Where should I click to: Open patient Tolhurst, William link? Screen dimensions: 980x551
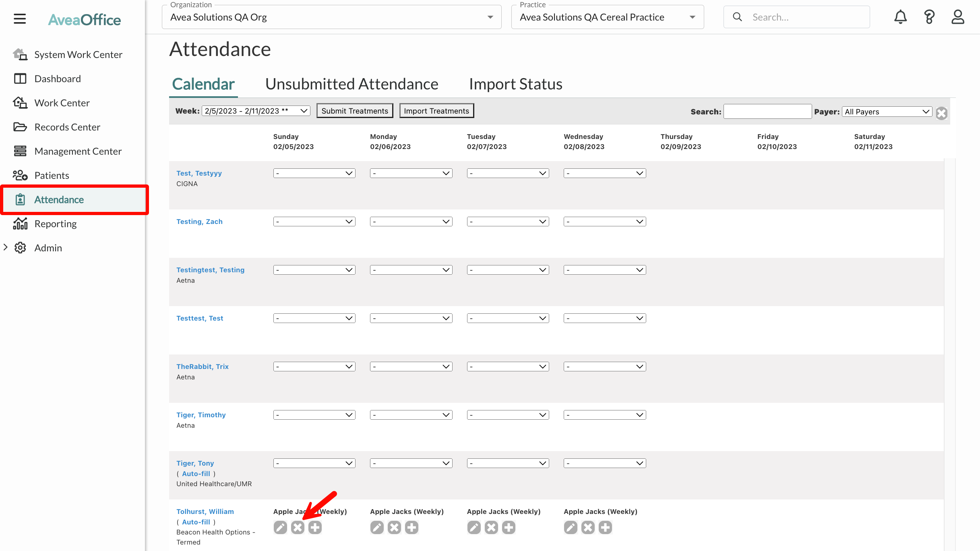coord(205,512)
